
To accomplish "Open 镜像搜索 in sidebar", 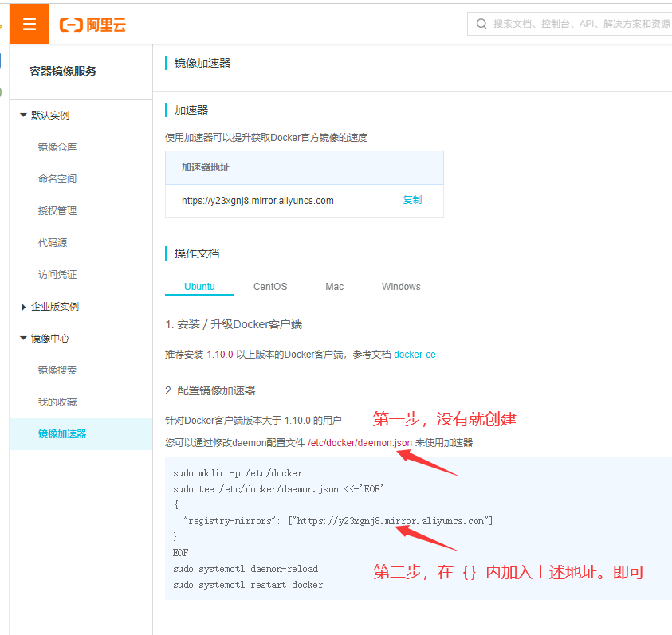I will tap(57, 370).
